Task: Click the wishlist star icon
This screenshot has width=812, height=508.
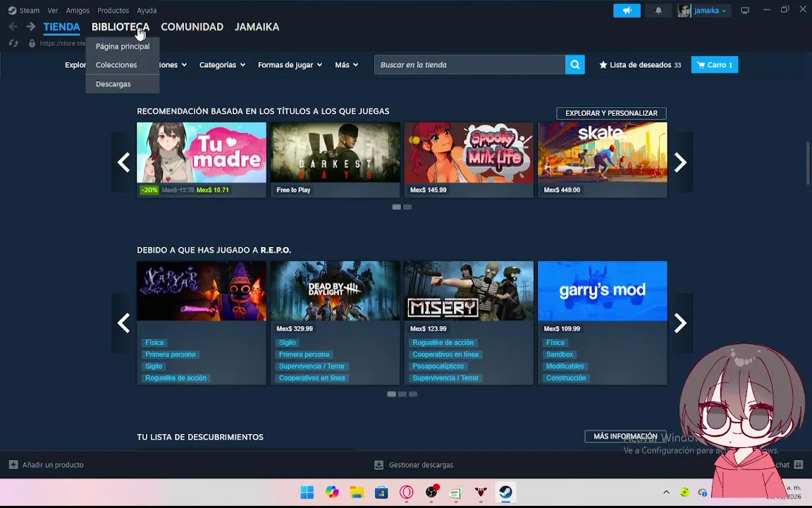Action: point(603,65)
